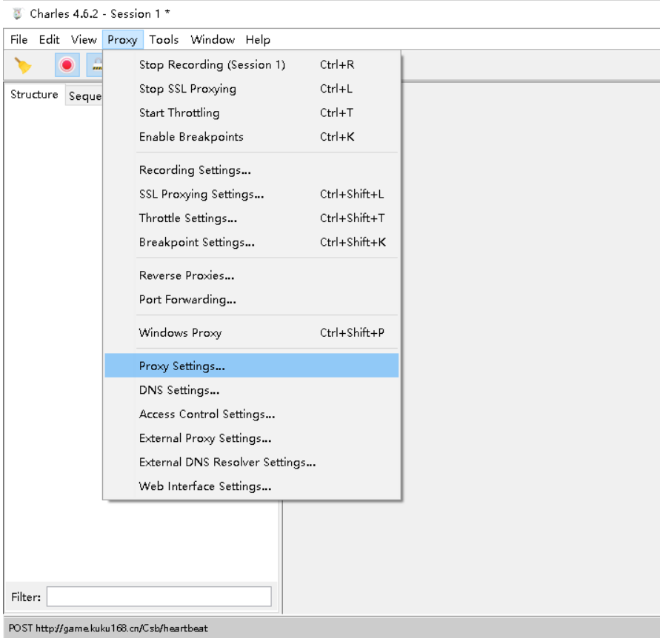Open Access Control Settings...
The width and height of the screenshot is (660, 644).
tap(252, 414)
